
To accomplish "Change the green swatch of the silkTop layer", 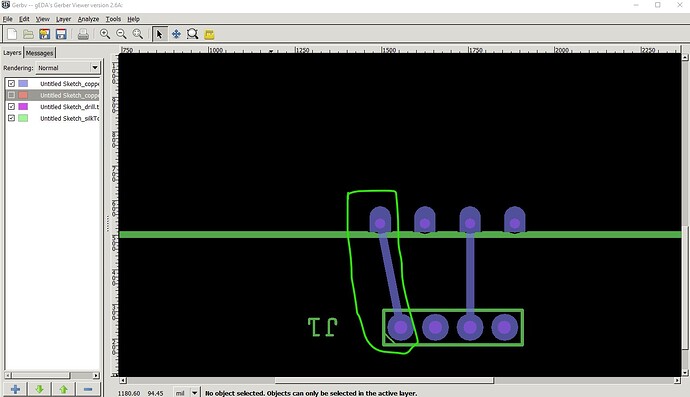I will (x=23, y=118).
